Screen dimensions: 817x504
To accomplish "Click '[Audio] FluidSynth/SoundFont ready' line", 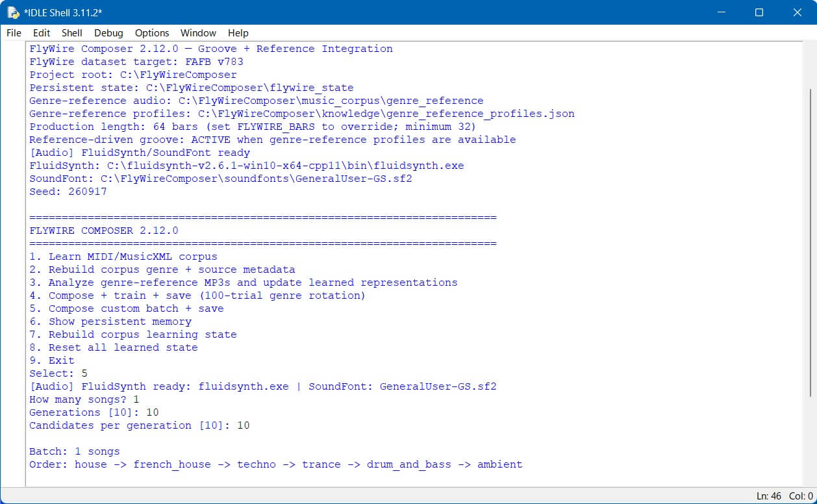I will coord(140,153).
